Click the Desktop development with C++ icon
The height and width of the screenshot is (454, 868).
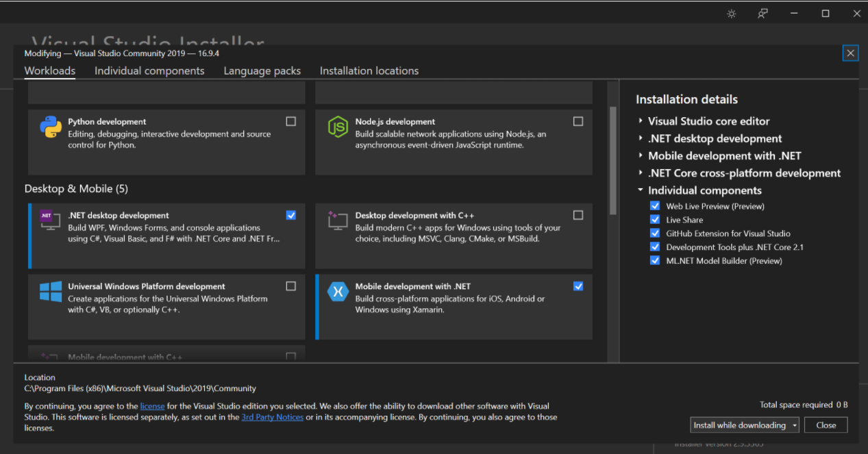338,220
